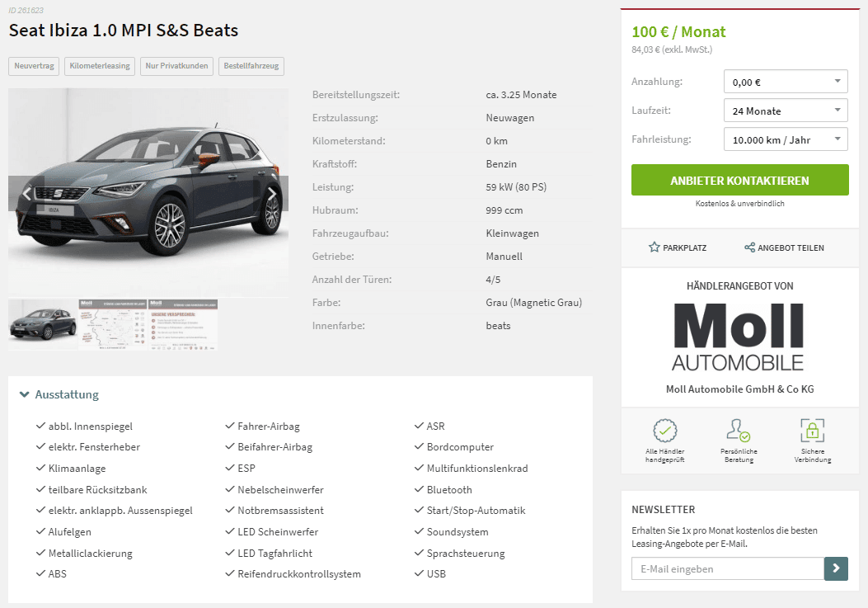Image resolution: width=868 pixels, height=608 pixels.
Task: Collapse the Ausstattung section
Action: click(59, 394)
